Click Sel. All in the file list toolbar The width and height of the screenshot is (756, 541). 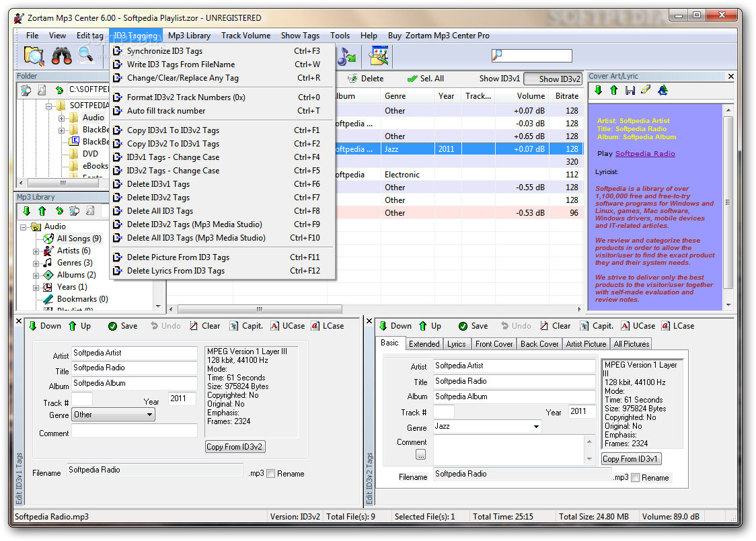[426, 79]
